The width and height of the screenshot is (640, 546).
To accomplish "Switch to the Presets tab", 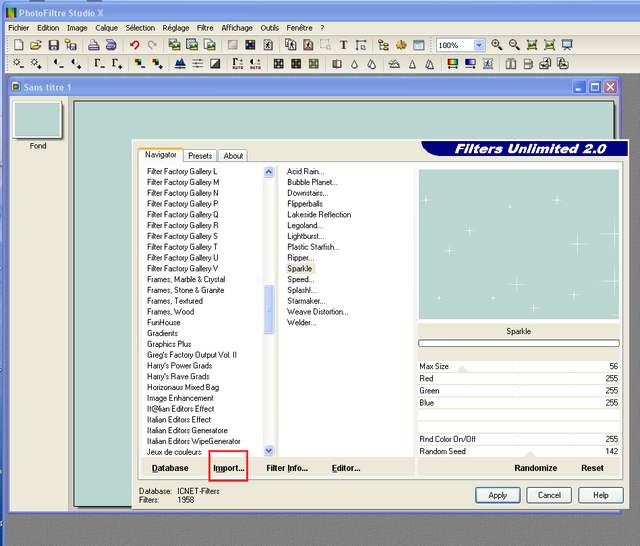I will (200, 156).
